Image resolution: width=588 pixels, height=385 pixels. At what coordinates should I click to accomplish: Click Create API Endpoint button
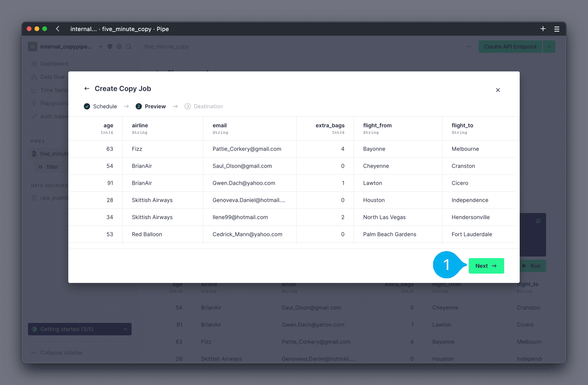tap(510, 47)
